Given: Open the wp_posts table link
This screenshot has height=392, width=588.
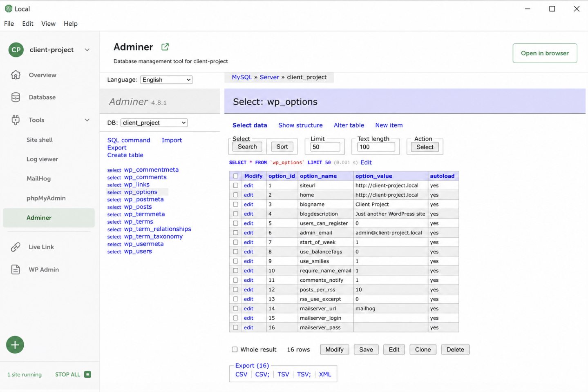Looking at the screenshot, I should 138,207.
